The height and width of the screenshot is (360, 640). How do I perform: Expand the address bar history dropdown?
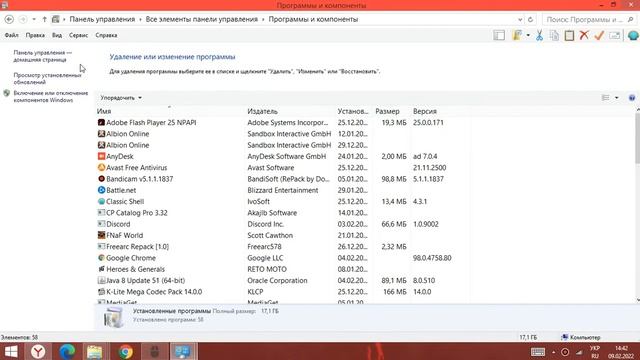(x=520, y=19)
